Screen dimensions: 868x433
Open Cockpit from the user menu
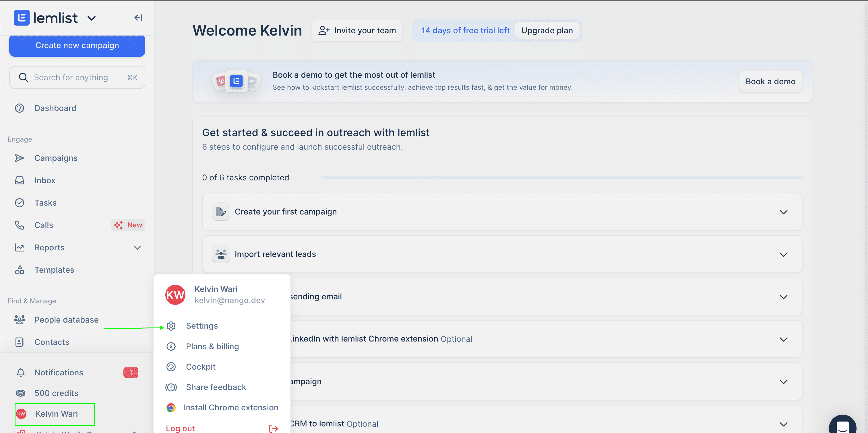click(200, 367)
